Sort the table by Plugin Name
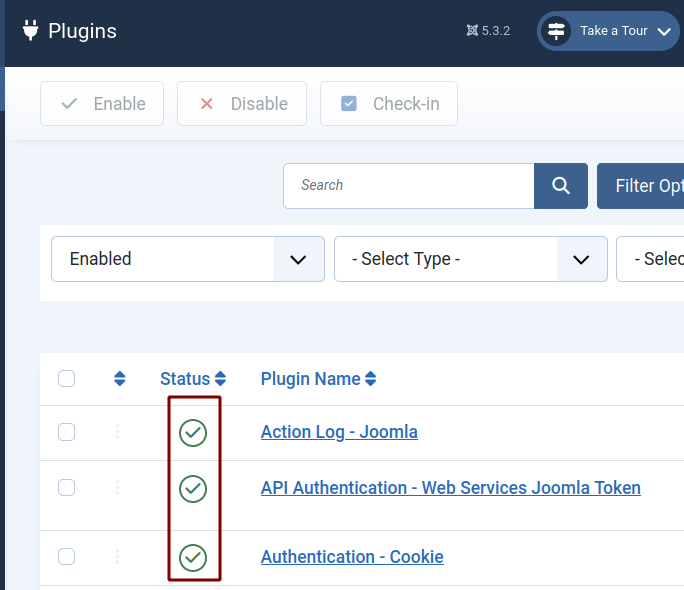 coord(318,379)
